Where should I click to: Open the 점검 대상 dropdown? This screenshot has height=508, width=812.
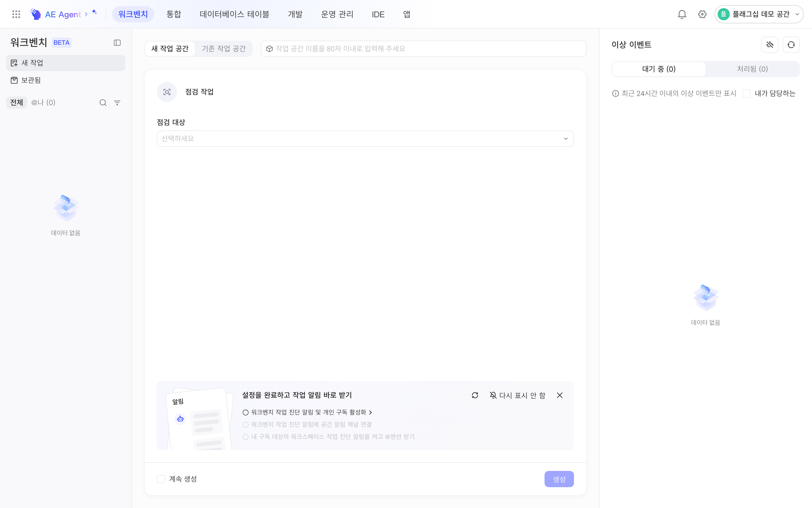pos(365,139)
